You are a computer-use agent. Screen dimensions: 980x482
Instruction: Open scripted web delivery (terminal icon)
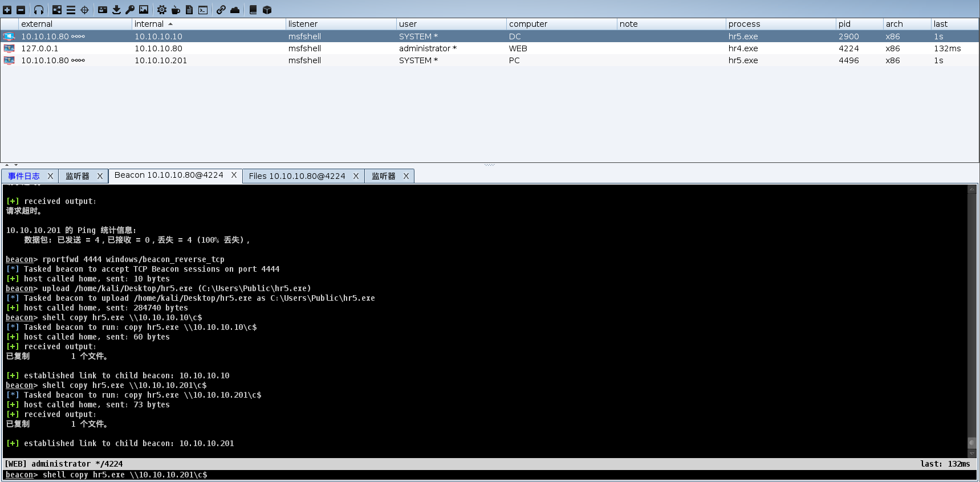pyautogui.click(x=203, y=10)
